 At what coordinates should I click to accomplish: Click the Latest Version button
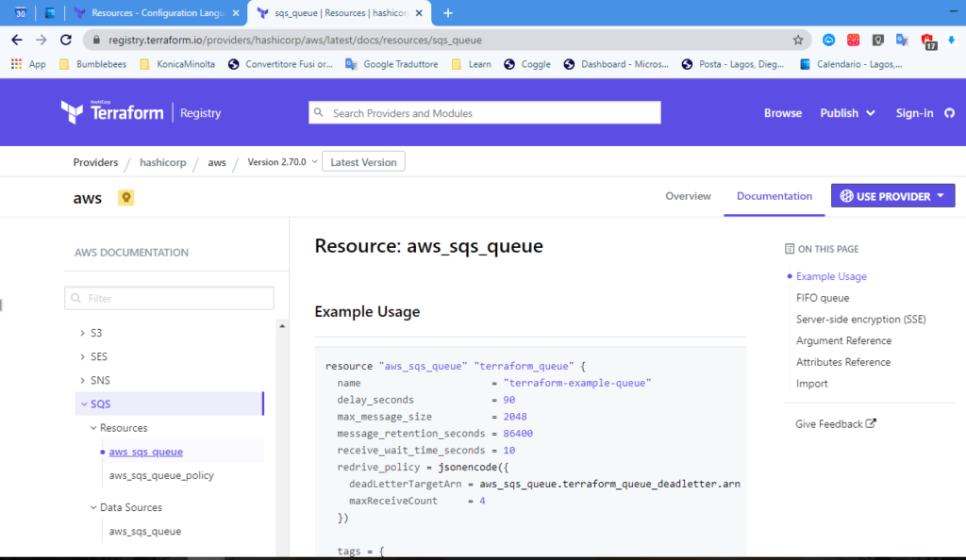pyautogui.click(x=363, y=162)
